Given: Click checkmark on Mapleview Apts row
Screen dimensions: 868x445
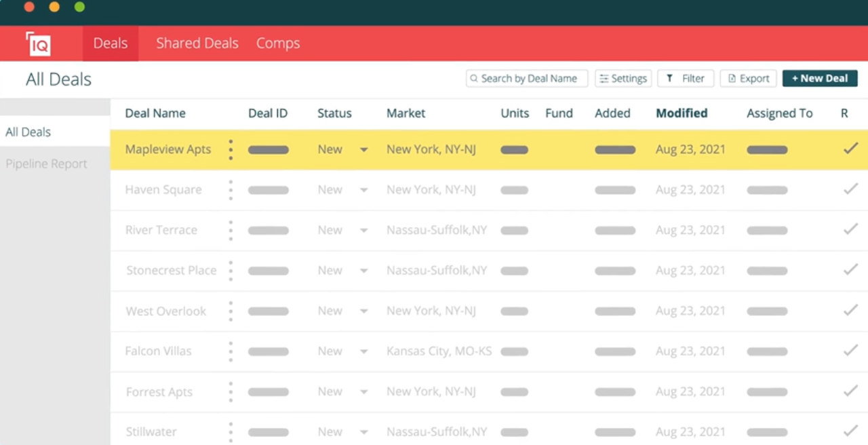Looking at the screenshot, I should 850,149.
